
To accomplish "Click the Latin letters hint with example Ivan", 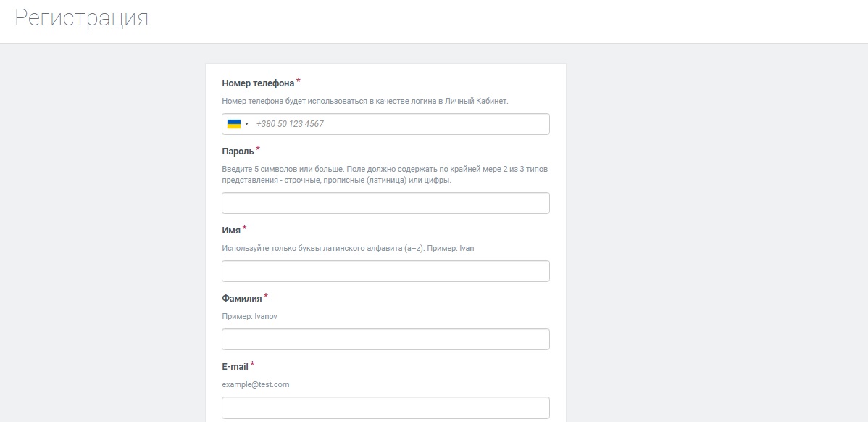I will 348,248.
